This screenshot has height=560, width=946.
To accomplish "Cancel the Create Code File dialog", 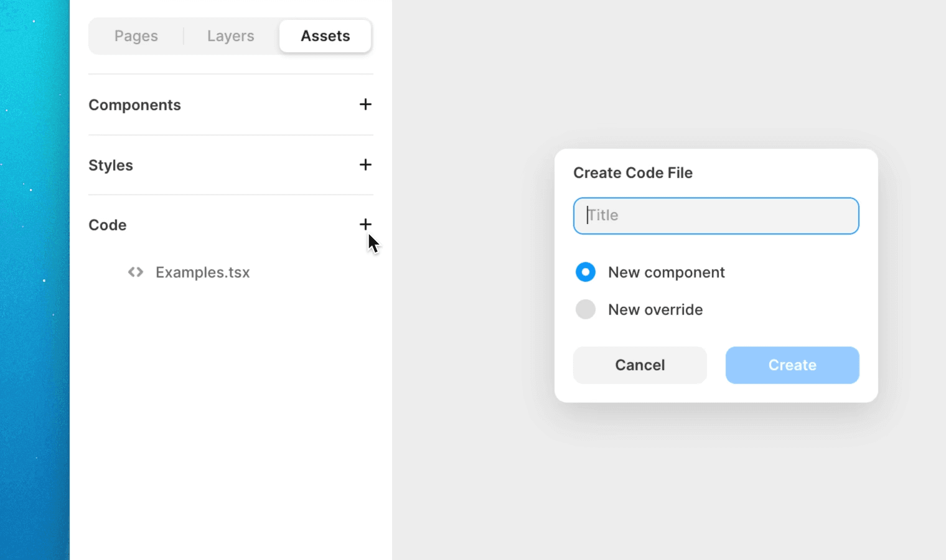I will pyautogui.click(x=640, y=365).
